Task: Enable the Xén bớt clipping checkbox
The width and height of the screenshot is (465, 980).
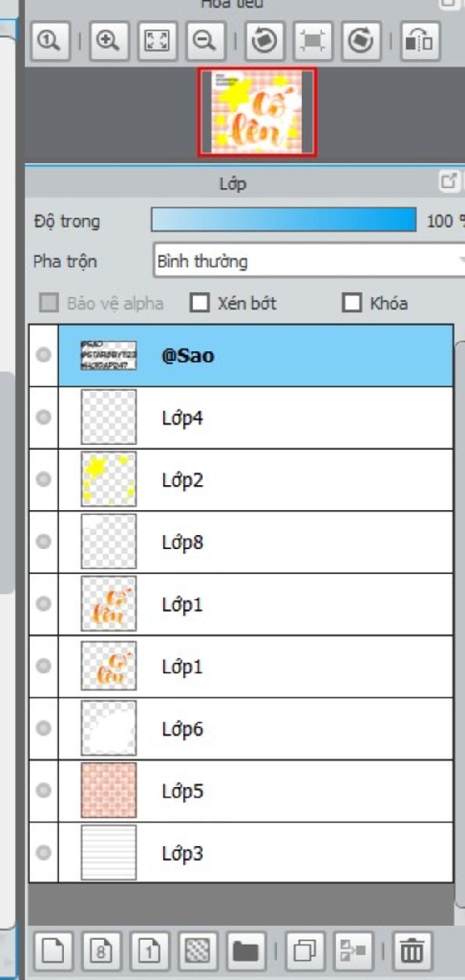Action: click(x=200, y=303)
